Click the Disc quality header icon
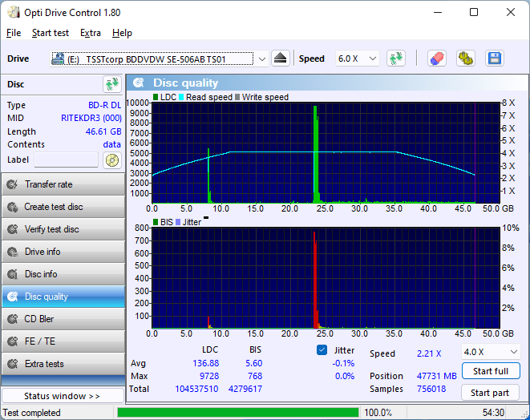The width and height of the screenshot is (530, 420). (139, 83)
